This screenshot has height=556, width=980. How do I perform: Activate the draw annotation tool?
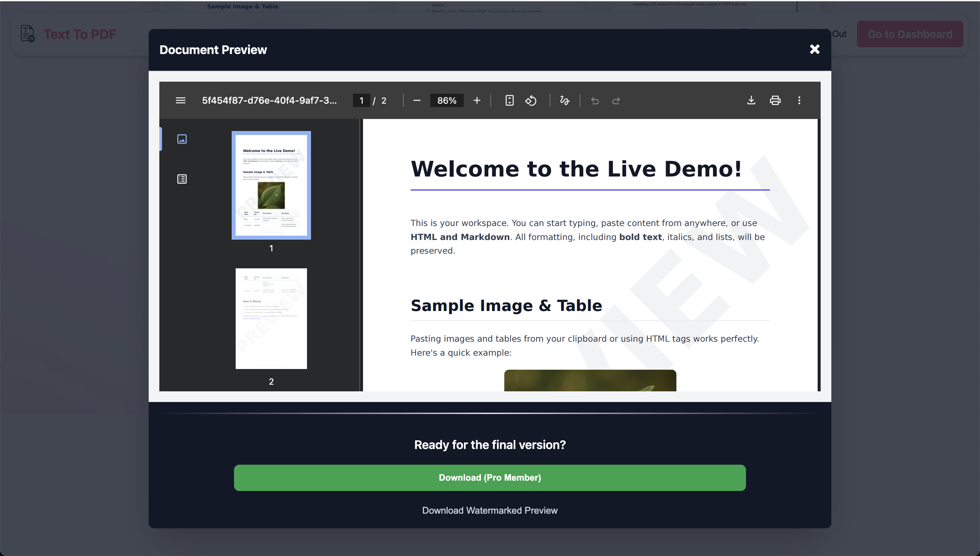coord(565,100)
